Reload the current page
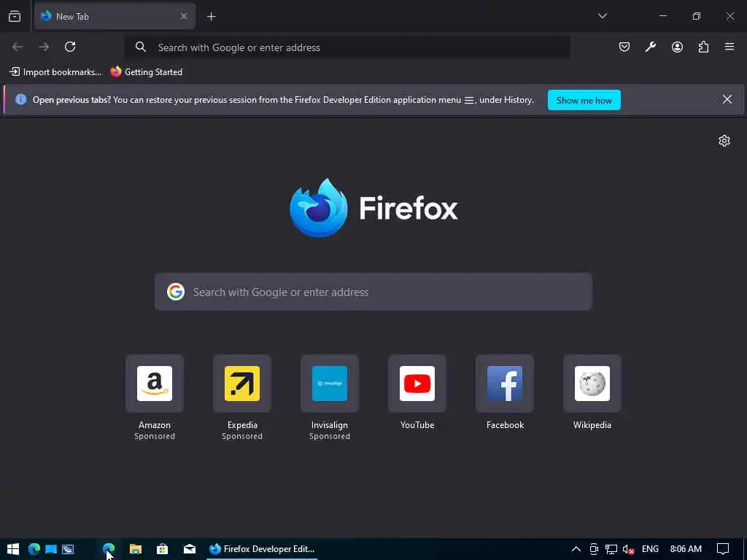Screen dimensions: 747x560 (x=70, y=47)
